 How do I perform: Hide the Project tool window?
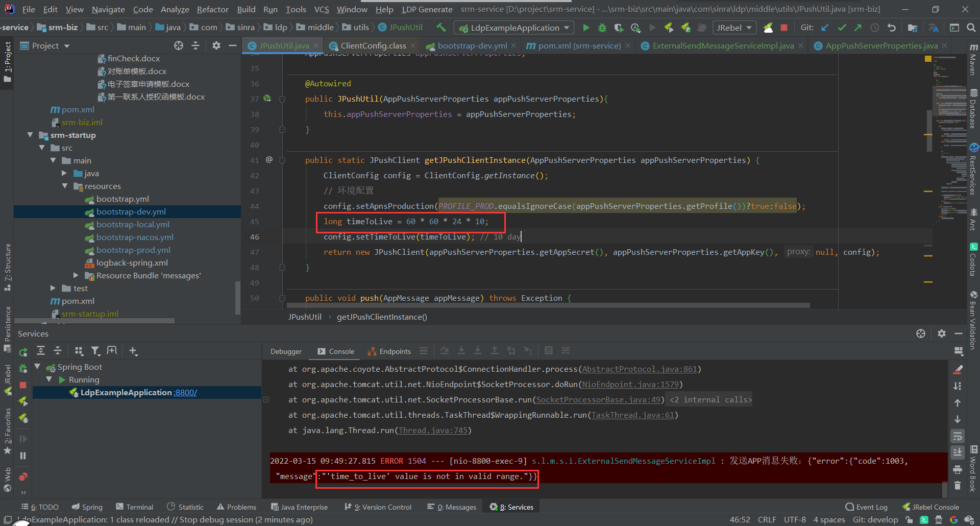[x=233, y=46]
